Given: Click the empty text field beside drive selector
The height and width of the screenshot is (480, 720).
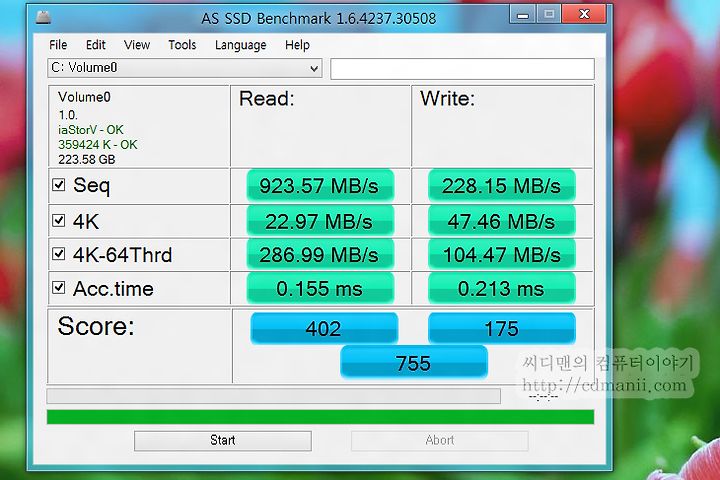Looking at the screenshot, I should click(x=462, y=68).
